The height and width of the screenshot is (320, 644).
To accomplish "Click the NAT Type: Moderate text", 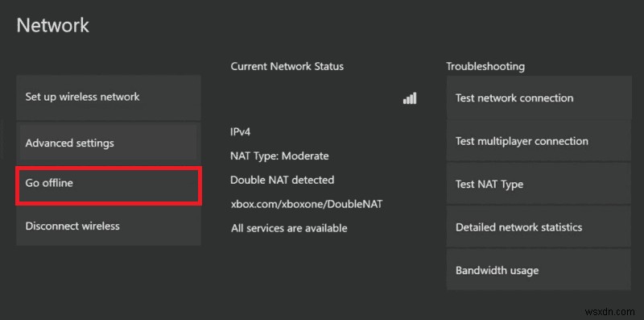I will (279, 156).
